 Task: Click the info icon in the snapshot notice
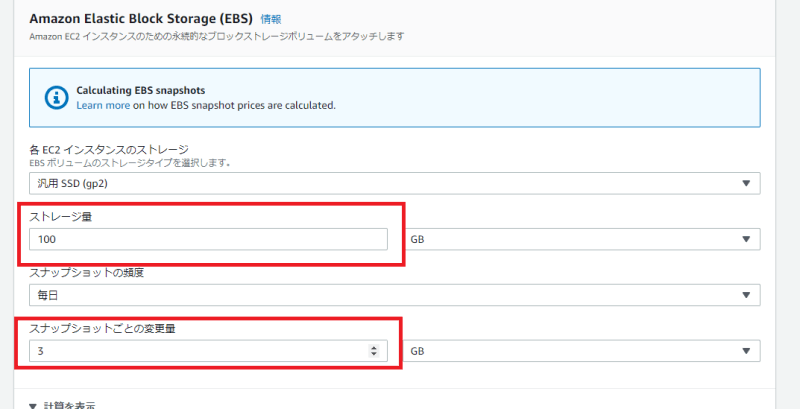point(57,97)
